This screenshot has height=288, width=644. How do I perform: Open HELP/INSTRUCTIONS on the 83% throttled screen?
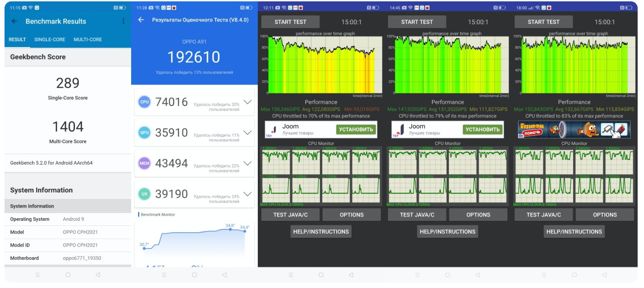click(x=574, y=231)
